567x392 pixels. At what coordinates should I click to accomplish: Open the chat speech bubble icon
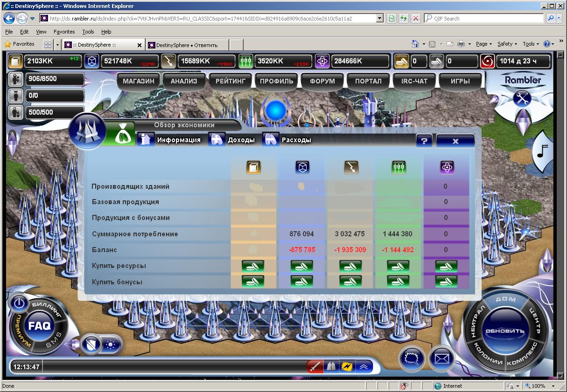click(x=411, y=358)
